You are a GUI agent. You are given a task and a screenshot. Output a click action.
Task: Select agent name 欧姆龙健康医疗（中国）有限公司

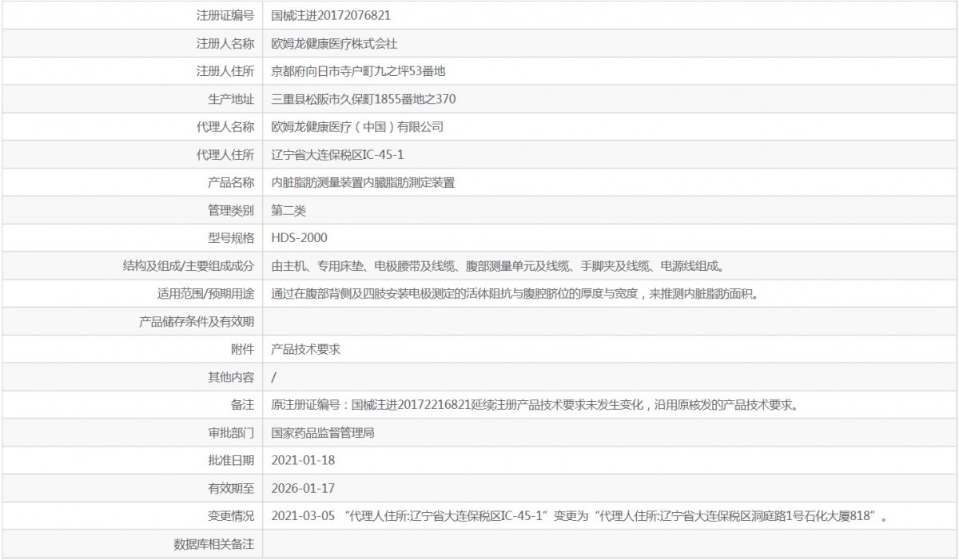point(357,127)
